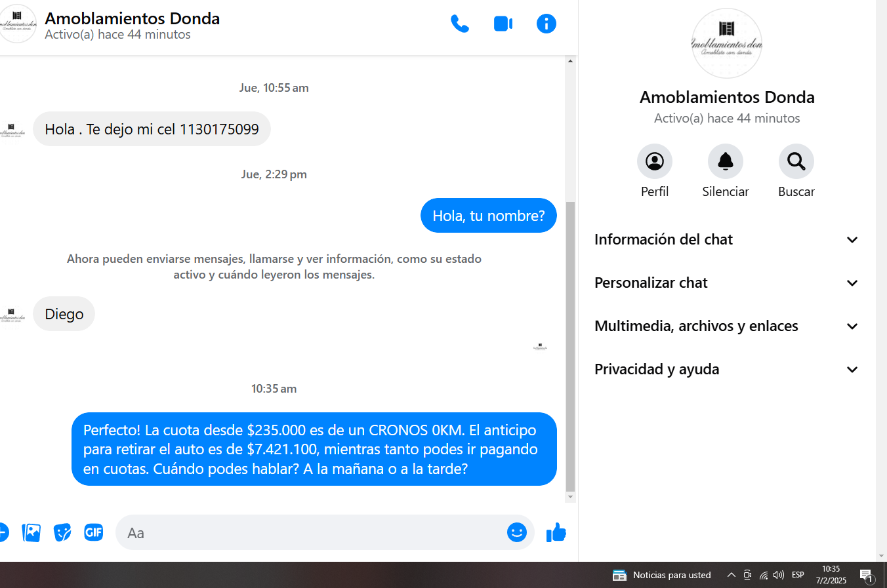Click the sender avatar beside Diego message

pyautogui.click(x=12, y=314)
